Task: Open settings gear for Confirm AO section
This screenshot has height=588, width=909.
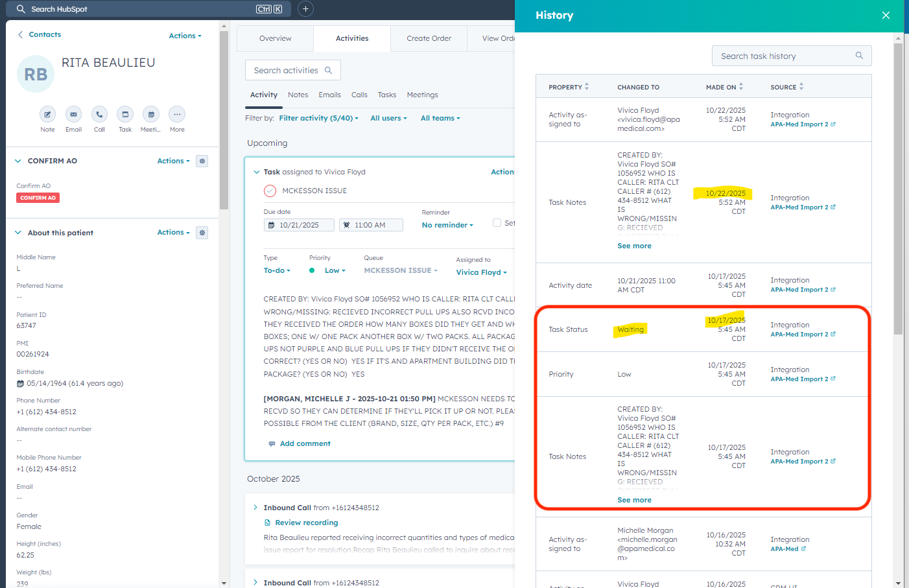Action: 202,161
